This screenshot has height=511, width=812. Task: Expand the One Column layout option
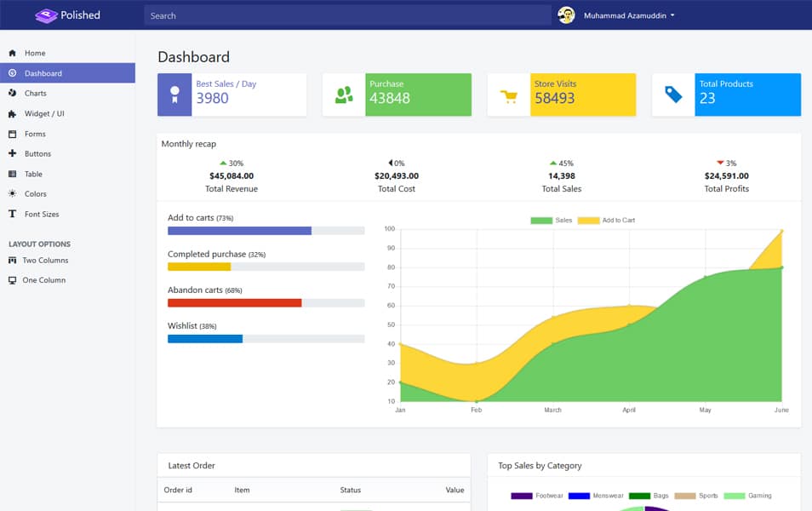click(x=41, y=279)
